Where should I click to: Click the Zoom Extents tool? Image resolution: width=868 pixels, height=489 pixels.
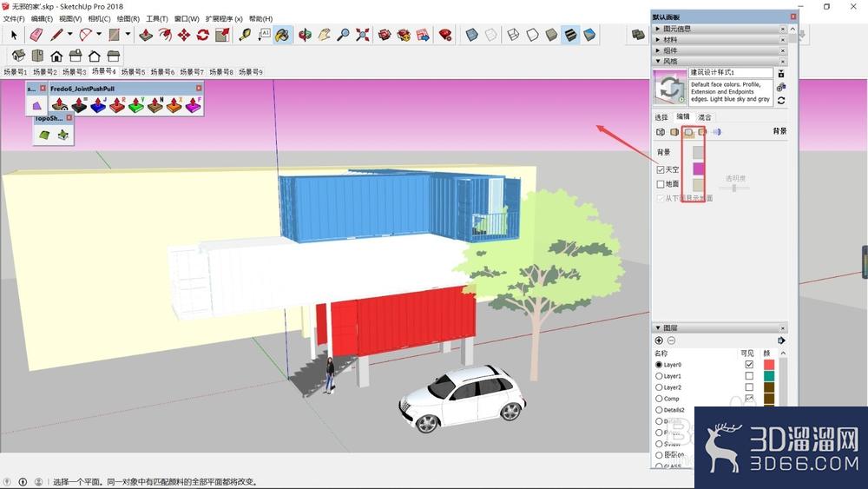[x=363, y=35]
